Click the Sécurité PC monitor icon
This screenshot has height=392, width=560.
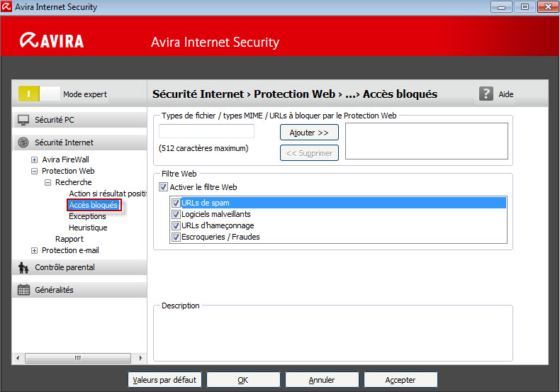pyautogui.click(x=23, y=120)
